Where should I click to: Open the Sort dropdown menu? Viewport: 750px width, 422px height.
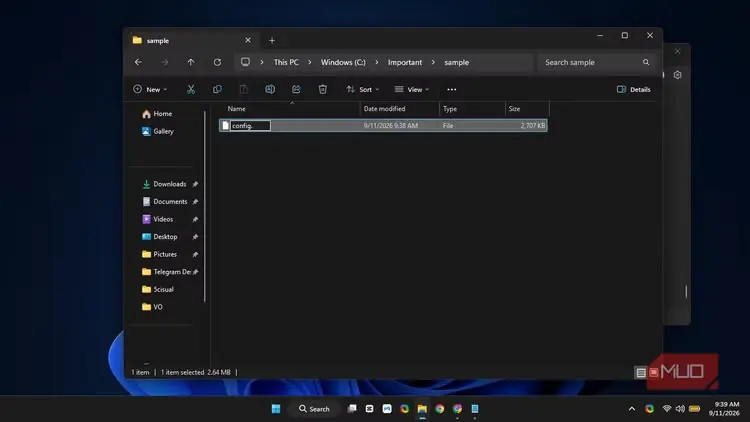363,89
